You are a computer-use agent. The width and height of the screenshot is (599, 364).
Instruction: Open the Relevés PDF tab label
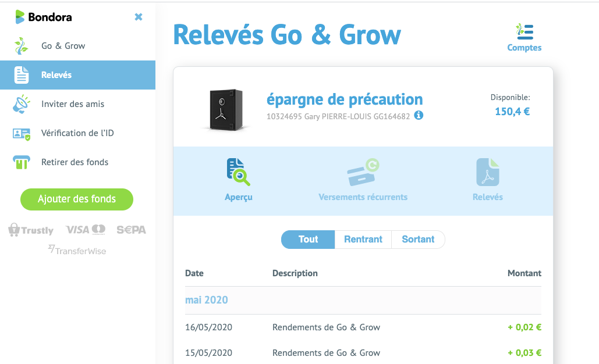click(488, 197)
